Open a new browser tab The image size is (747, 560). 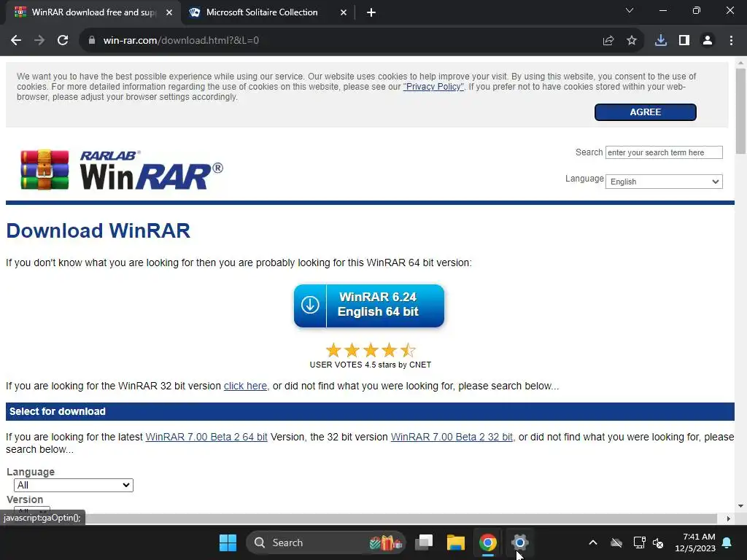click(x=371, y=13)
